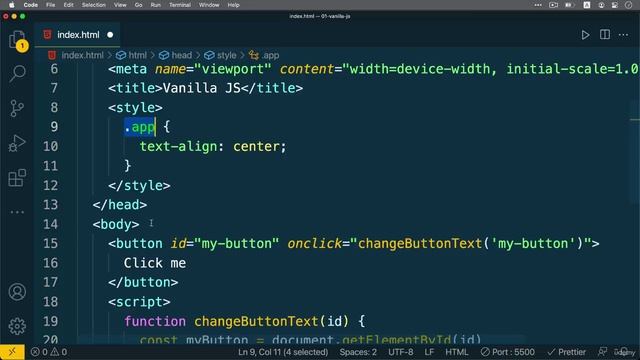640x360 pixels.
Task: Click the 'Click me' button text on line 16
Action: point(155,263)
